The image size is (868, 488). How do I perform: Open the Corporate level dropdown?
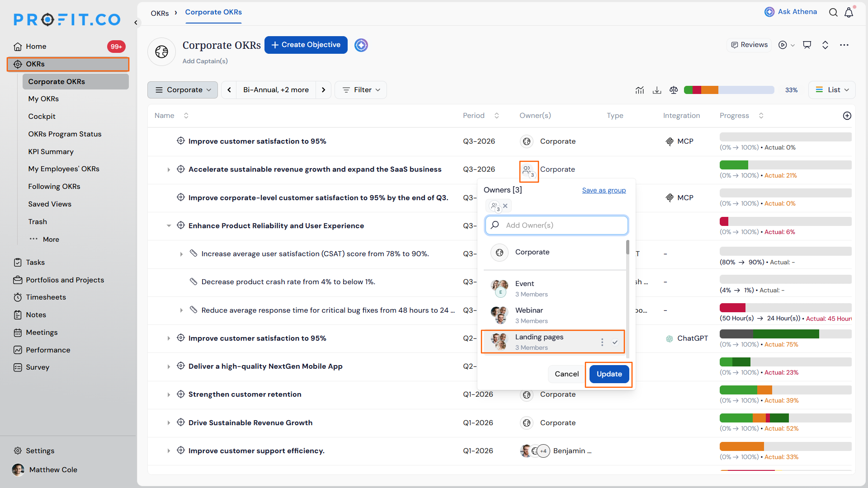click(183, 90)
